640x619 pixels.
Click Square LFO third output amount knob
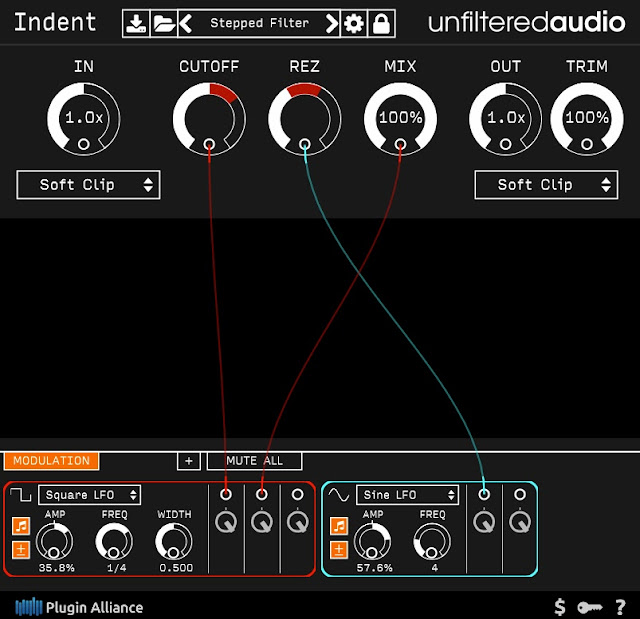[298, 522]
